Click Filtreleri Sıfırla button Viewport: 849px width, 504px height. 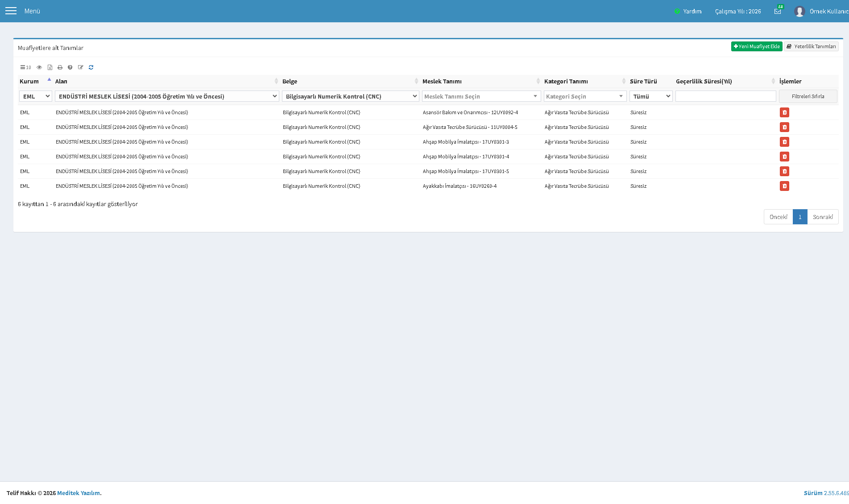point(808,96)
